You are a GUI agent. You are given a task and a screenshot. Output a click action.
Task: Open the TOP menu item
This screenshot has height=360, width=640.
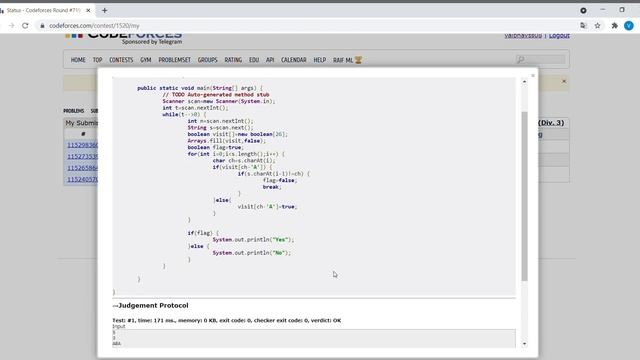[97, 60]
